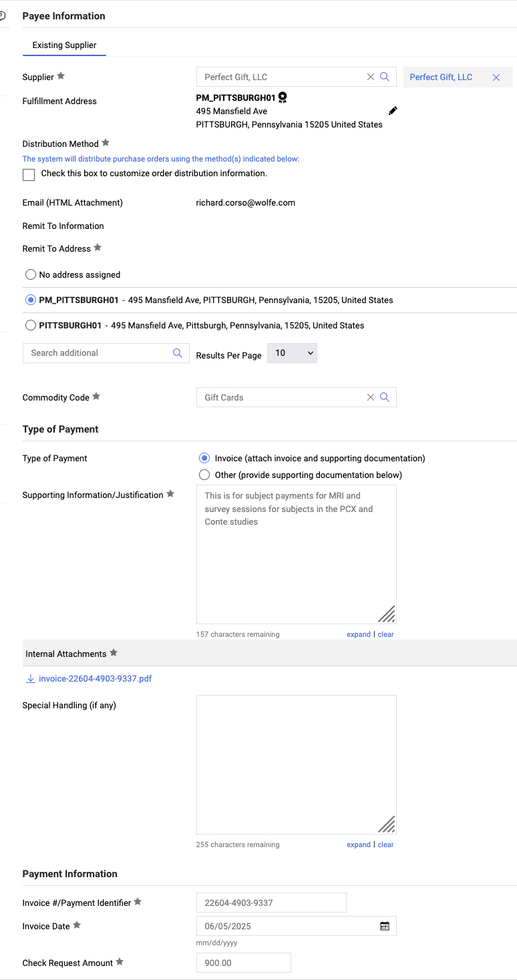This screenshot has height=980, width=517.
Task: Select PITTSBURGH01 remit to address
Action: (30, 326)
